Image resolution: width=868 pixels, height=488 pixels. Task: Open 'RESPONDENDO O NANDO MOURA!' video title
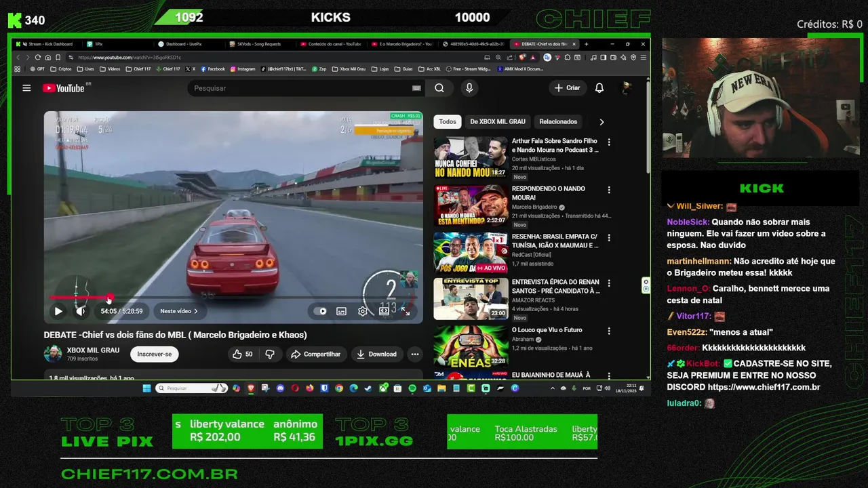(x=548, y=193)
